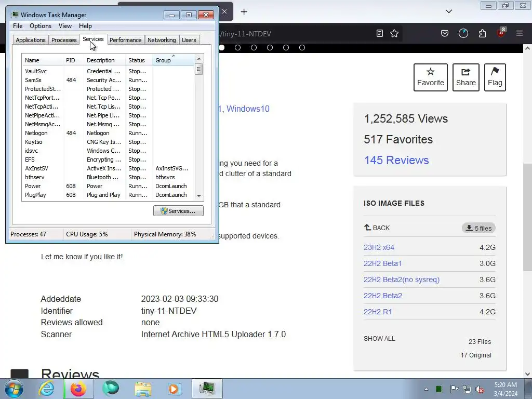This screenshot has height=399, width=532.
Task: Open a new Firefox tab with plus
Action: coord(244,12)
